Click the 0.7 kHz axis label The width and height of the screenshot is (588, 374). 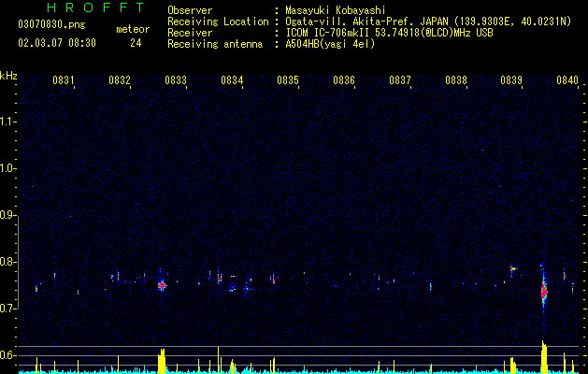(7, 309)
